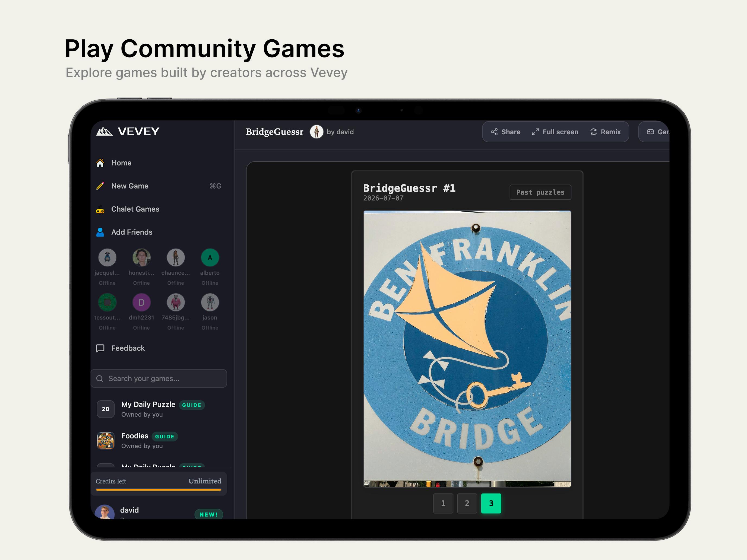Open friend 7485jbg... avatar
This screenshot has width=747, height=560.
pyautogui.click(x=176, y=303)
